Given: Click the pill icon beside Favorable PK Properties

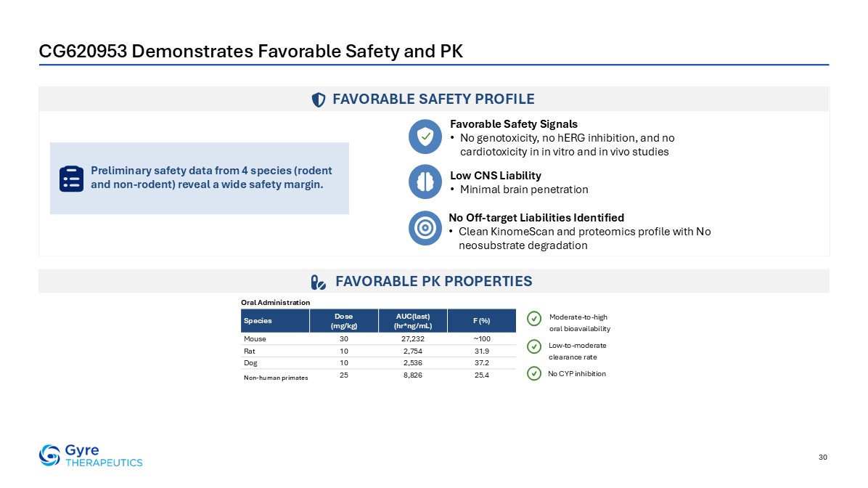Looking at the screenshot, I should (319, 282).
